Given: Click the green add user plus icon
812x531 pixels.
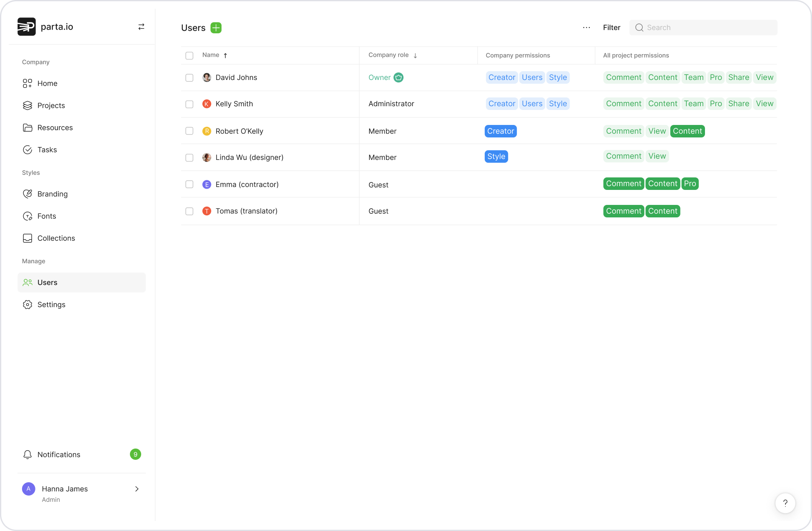Looking at the screenshot, I should pyautogui.click(x=216, y=28).
